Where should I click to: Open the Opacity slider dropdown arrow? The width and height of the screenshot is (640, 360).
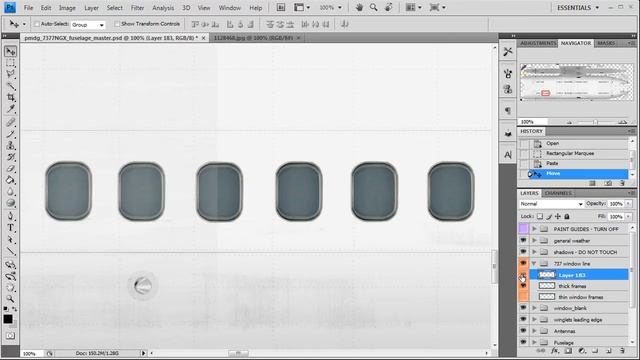coord(628,204)
